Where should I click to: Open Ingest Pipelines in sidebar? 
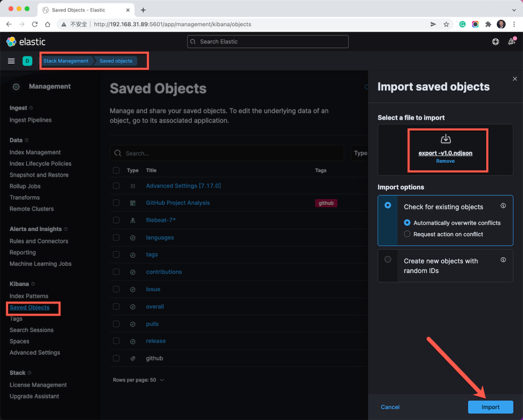[x=31, y=120]
